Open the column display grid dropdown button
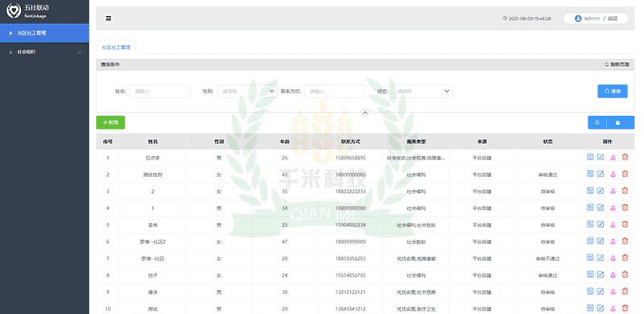 pyautogui.click(x=621, y=122)
